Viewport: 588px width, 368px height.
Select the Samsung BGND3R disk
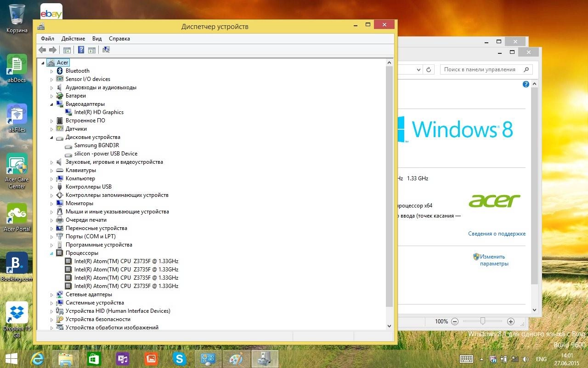(x=96, y=145)
